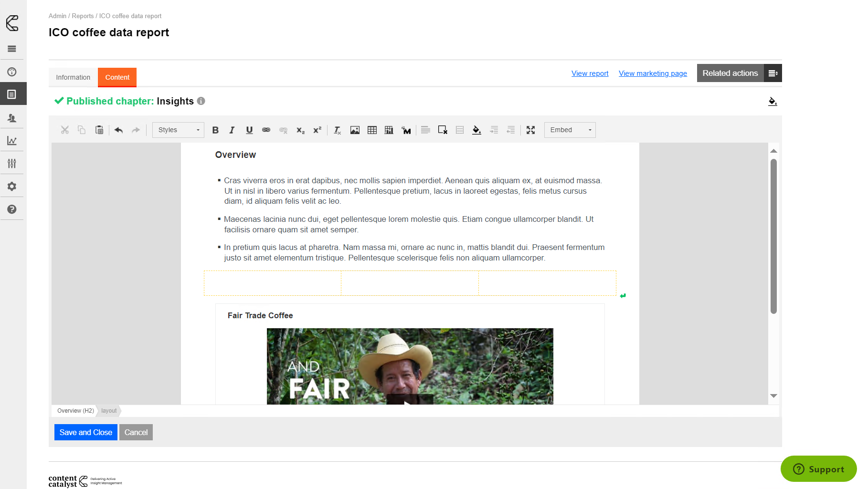Select the Content tab

tap(117, 77)
